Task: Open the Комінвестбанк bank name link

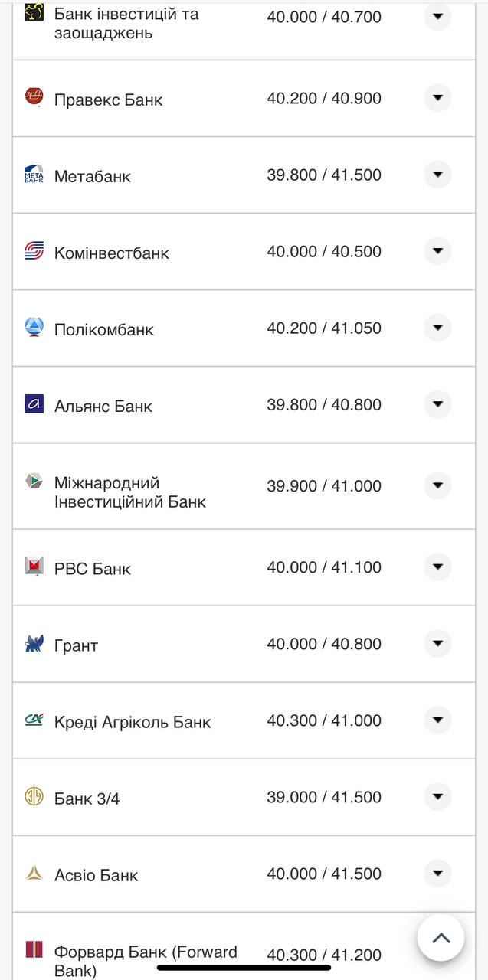Action: pyautogui.click(x=112, y=253)
